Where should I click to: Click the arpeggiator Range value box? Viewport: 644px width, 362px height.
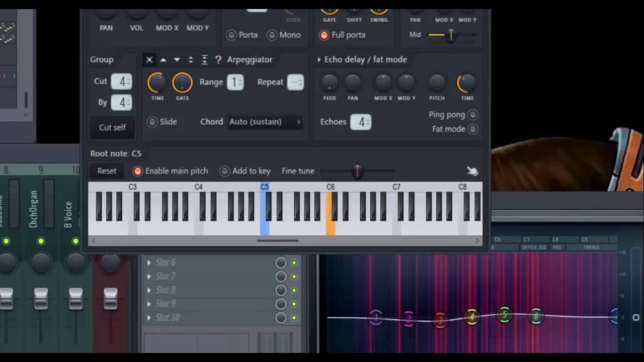tap(235, 82)
